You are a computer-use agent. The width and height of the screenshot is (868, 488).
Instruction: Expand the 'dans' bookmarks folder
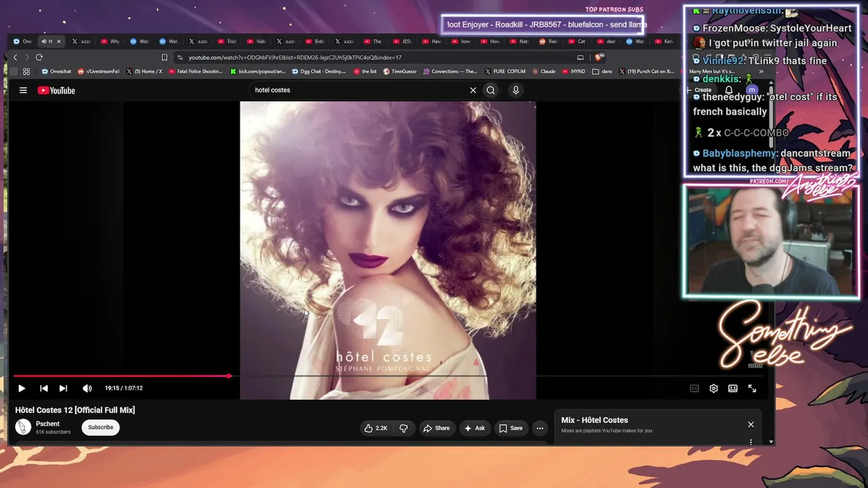[602, 71]
